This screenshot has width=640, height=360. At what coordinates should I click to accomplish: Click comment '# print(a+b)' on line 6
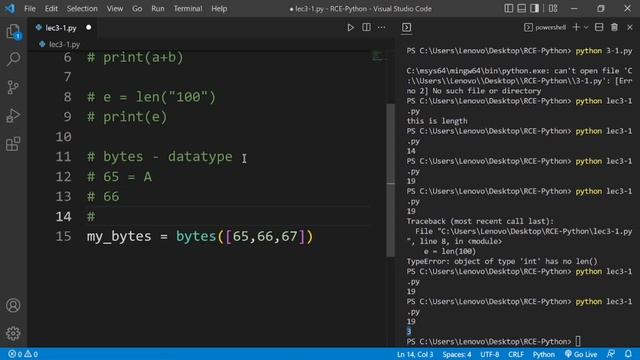click(x=135, y=58)
